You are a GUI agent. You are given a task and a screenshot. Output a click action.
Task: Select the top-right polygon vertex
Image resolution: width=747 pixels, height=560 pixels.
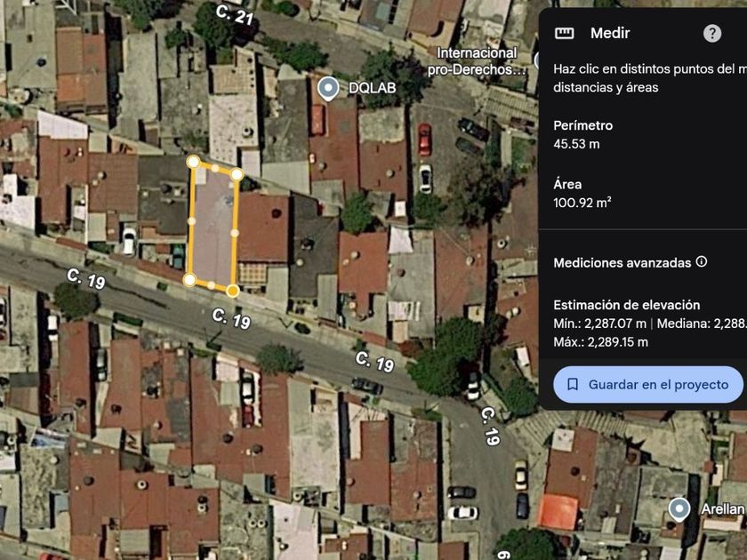coord(237,174)
